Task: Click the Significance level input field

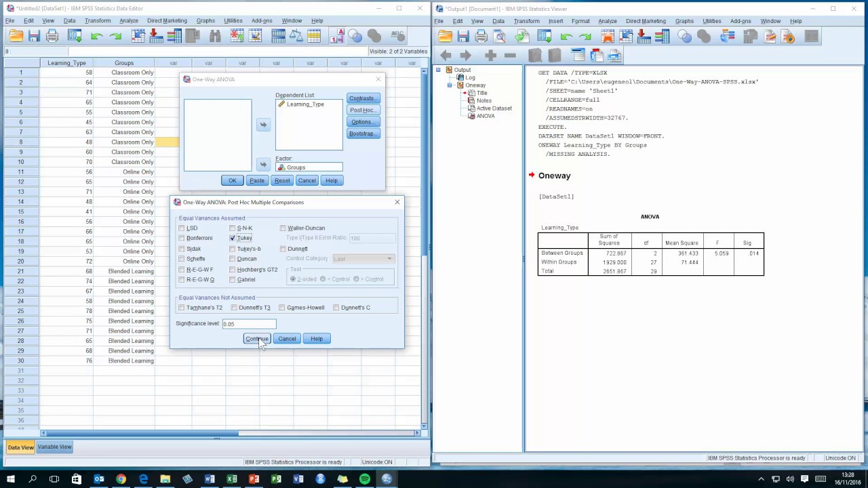Action: [x=249, y=324]
